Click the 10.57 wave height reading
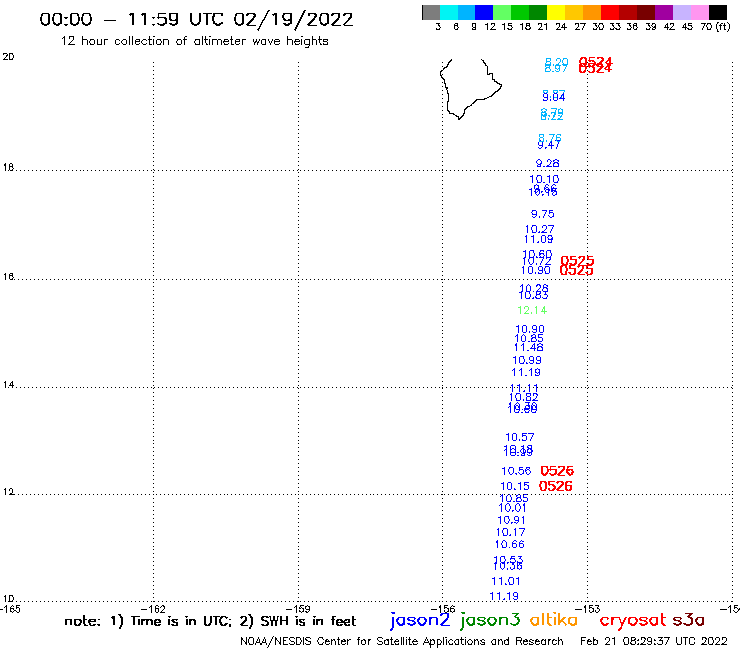Viewport: 740px width, 650px height. pos(520,437)
